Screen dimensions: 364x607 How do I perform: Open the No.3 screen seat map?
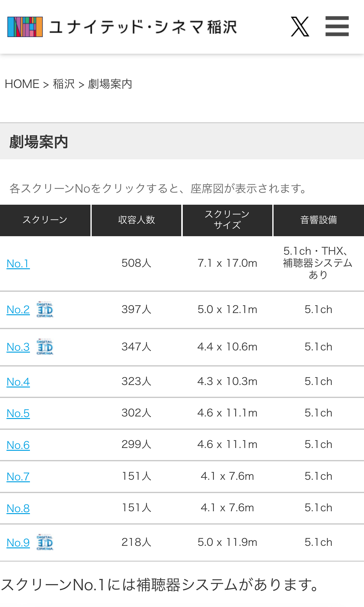pyautogui.click(x=18, y=347)
